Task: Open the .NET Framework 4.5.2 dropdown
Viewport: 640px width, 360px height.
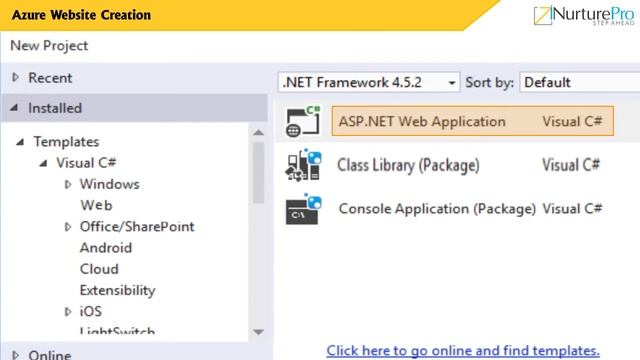Action: (369, 82)
